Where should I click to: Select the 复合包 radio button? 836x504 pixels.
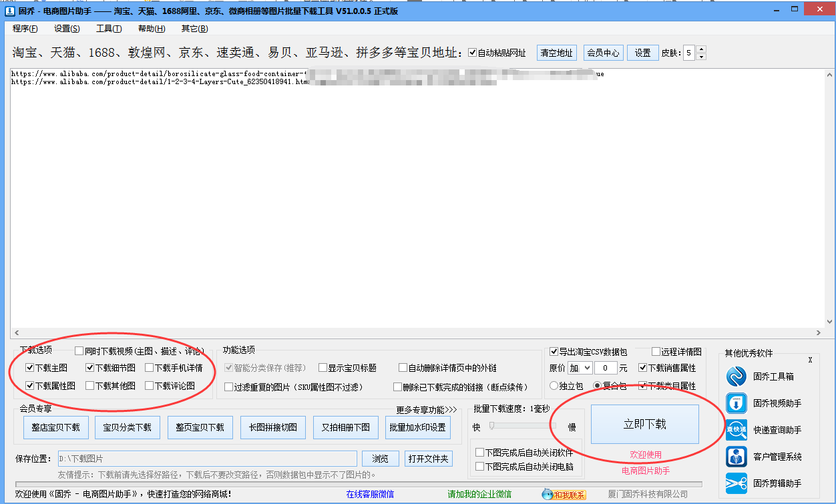tap(598, 386)
